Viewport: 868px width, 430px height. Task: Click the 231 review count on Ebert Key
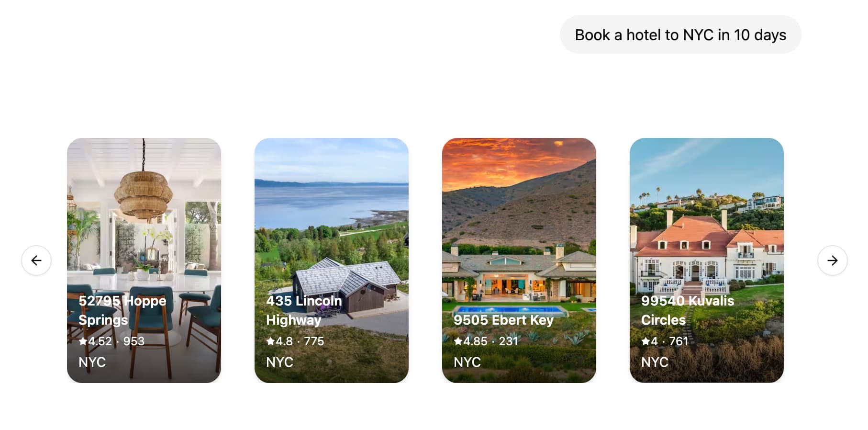click(509, 341)
